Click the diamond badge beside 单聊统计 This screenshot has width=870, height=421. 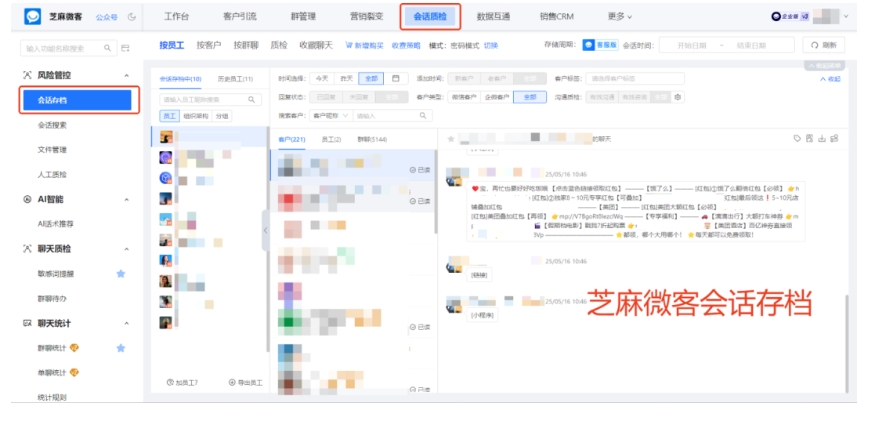click(74, 372)
